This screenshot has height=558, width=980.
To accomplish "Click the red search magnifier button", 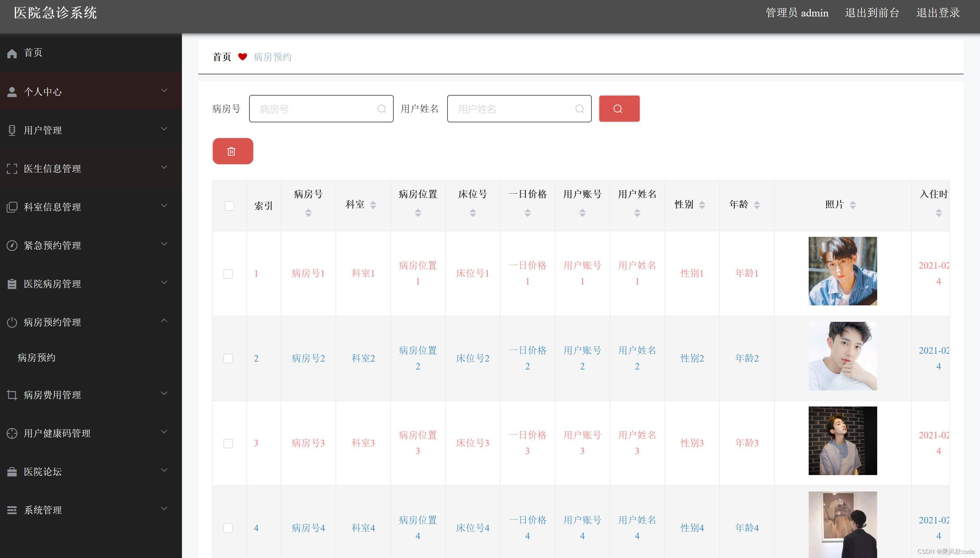I will (619, 109).
